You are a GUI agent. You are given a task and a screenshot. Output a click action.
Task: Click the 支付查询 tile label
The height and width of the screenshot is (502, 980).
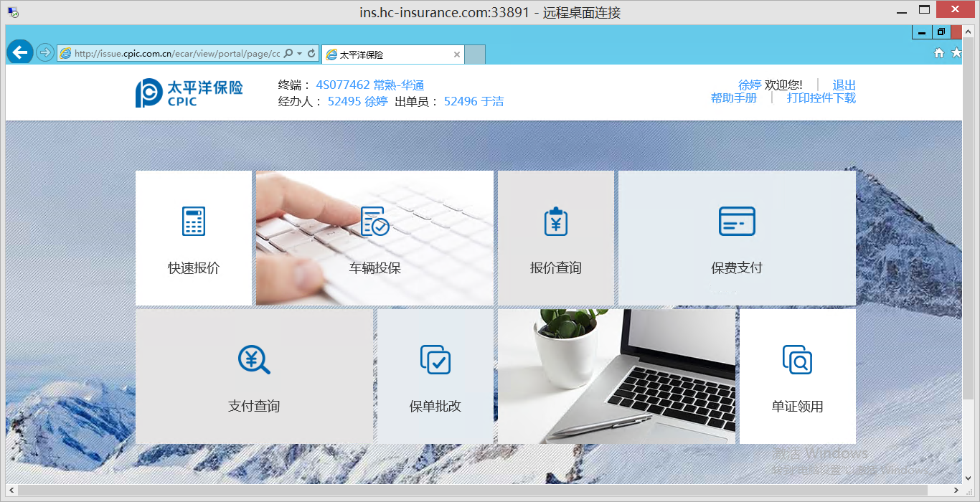[254, 407]
